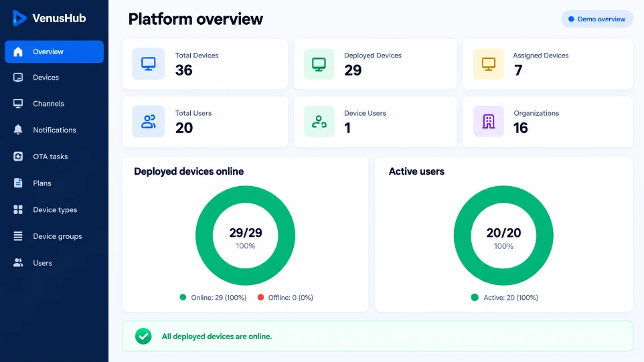Click the Plans document icon

(18, 183)
